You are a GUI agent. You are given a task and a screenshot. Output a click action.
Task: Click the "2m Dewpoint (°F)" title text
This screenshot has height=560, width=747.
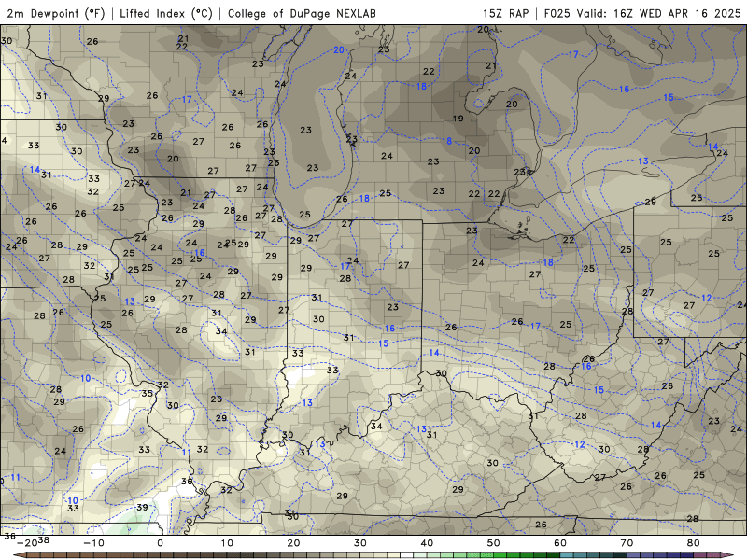[56, 13]
